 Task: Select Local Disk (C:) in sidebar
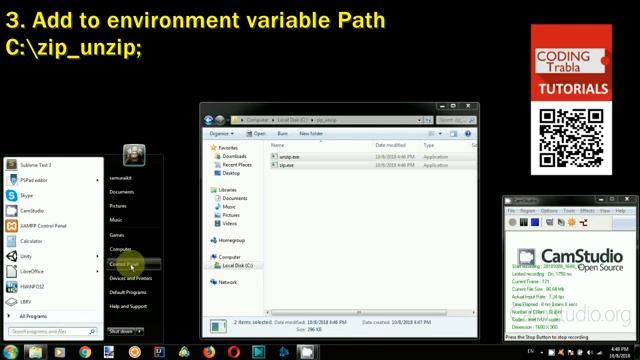click(x=238, y=266)
